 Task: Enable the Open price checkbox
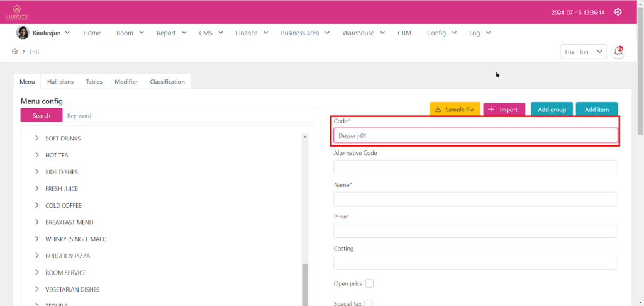pyautogui.click(x=369, y=283)
